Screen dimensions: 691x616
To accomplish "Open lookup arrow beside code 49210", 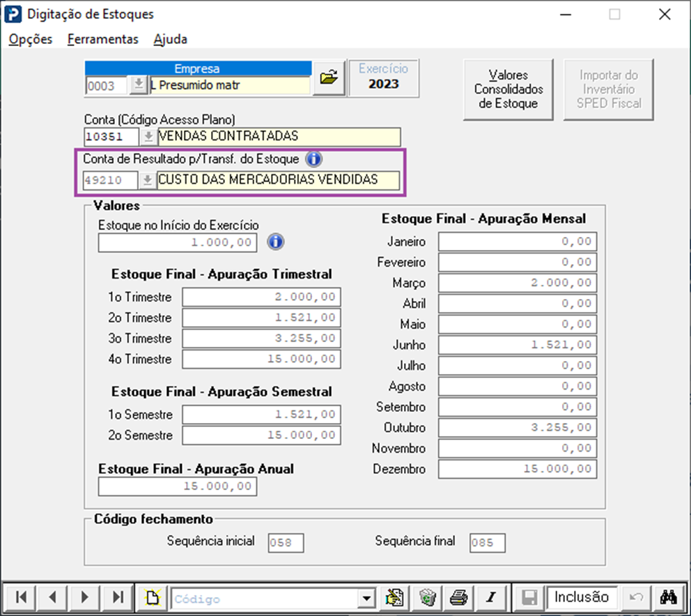I will tap(148, 180).
